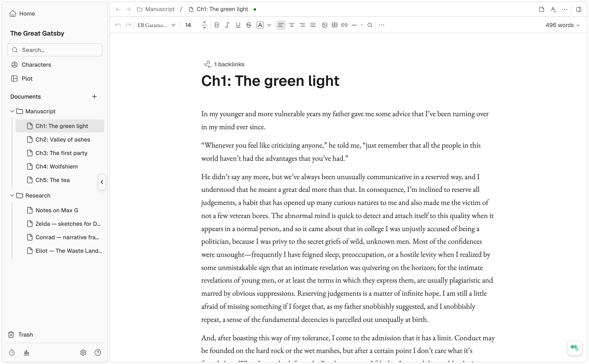Insert a link using the toolbar
The height and width of the screenshot is (364, 589).
344,25
